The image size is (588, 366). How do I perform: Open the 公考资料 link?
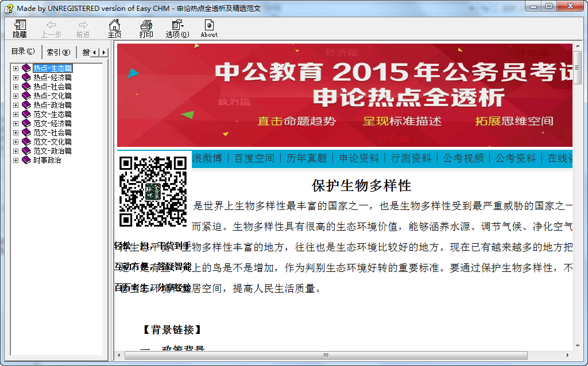click(516, 158)
